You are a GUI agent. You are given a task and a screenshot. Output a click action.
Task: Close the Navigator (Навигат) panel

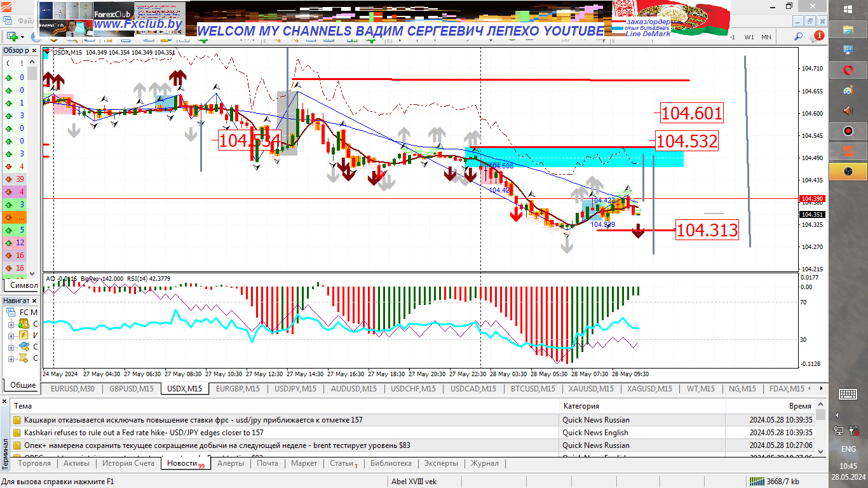click(35, 301)
